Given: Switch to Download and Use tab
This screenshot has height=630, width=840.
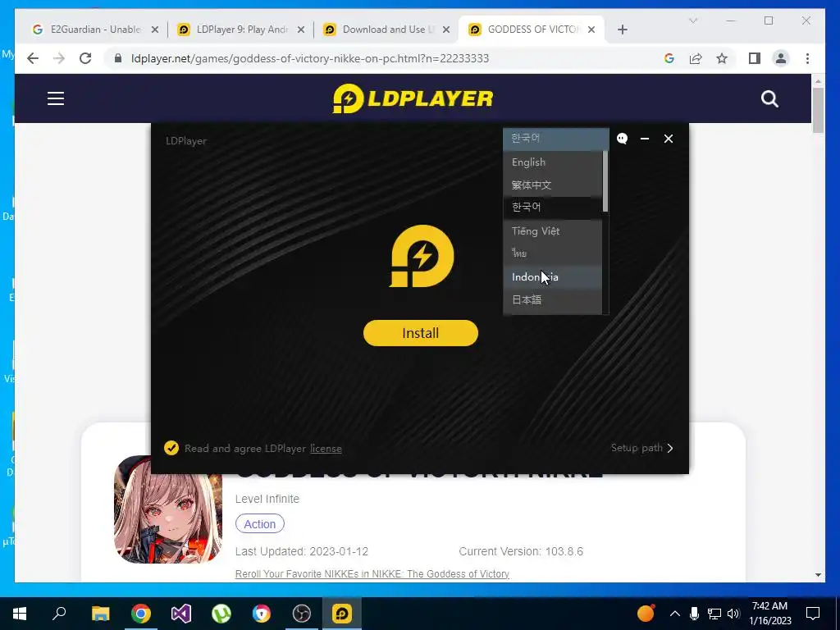Looking at the screenshot, I should [x=387, y=30].
